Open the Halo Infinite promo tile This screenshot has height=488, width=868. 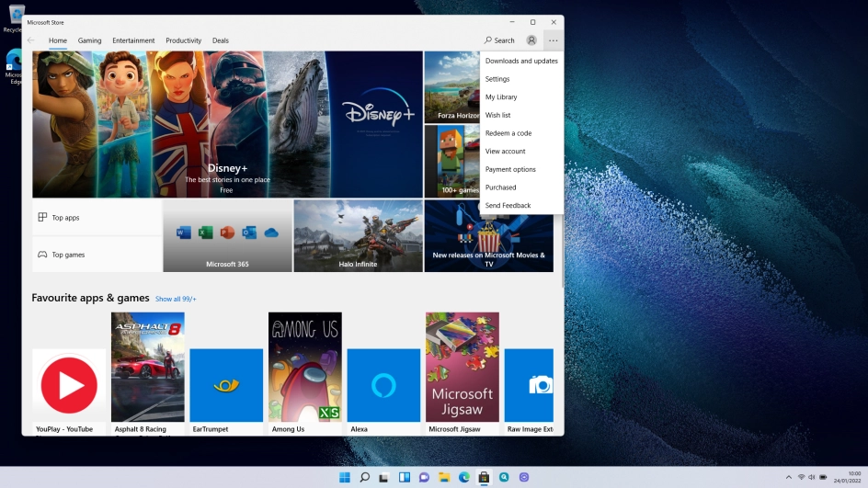[358, 236]
